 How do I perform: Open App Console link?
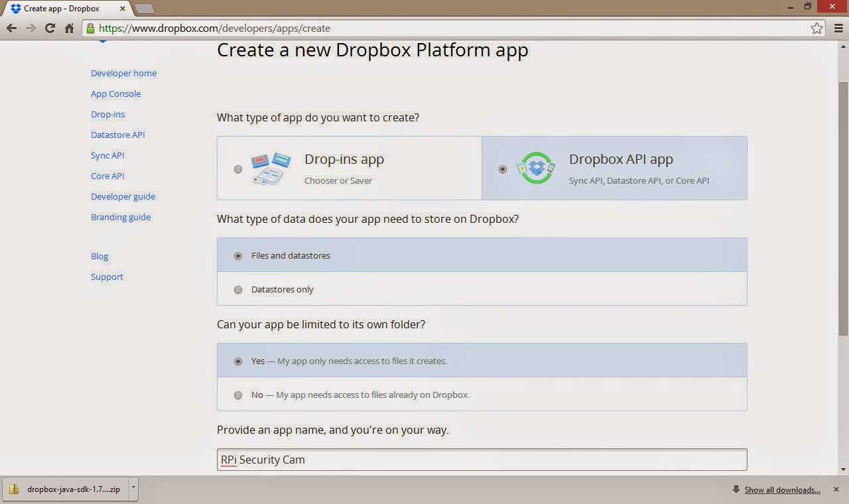[x=116, y=94]
